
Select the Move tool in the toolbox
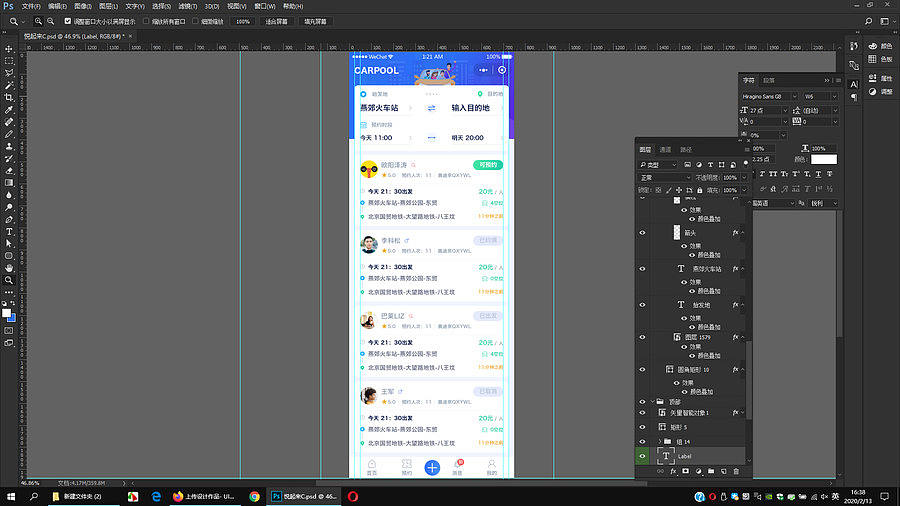(x=9, y=49)
